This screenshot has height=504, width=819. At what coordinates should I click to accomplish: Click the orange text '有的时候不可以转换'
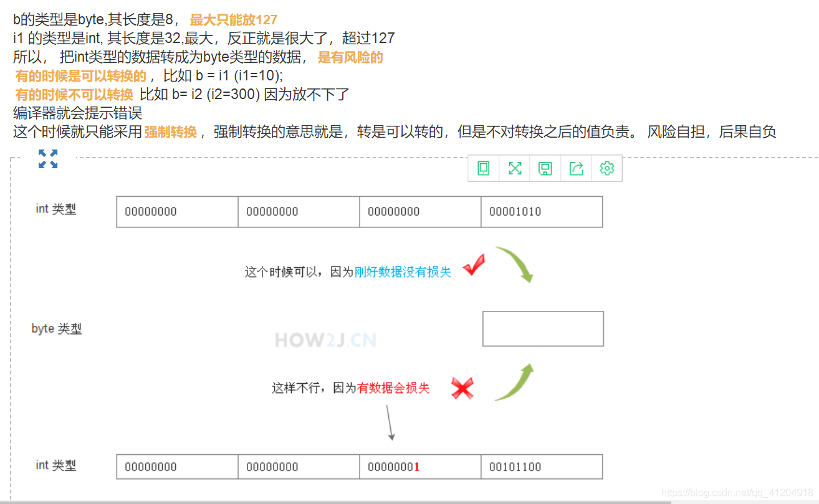pyautogui.click(x=74, y=95)
